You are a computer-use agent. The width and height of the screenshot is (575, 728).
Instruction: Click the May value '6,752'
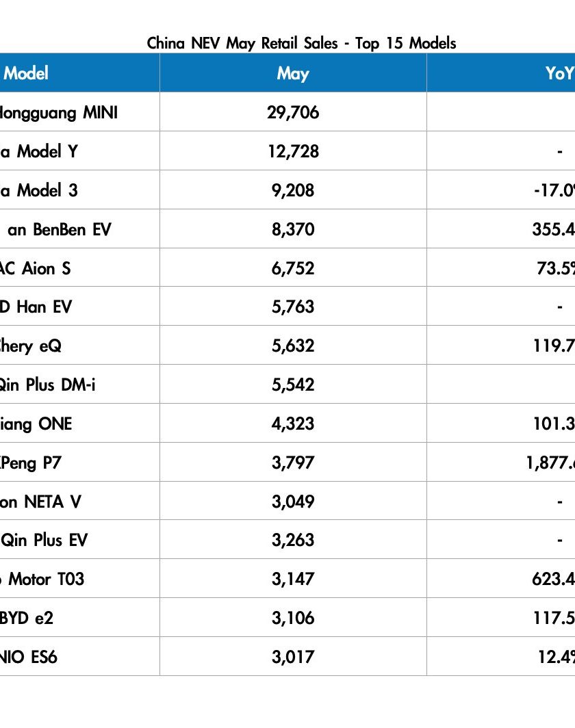(293, 268)
